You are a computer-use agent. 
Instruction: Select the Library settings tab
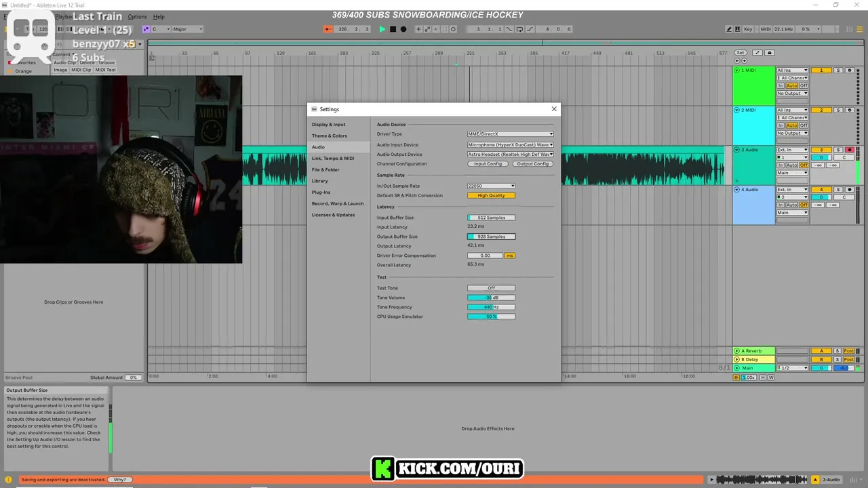[x=319, y=181]
